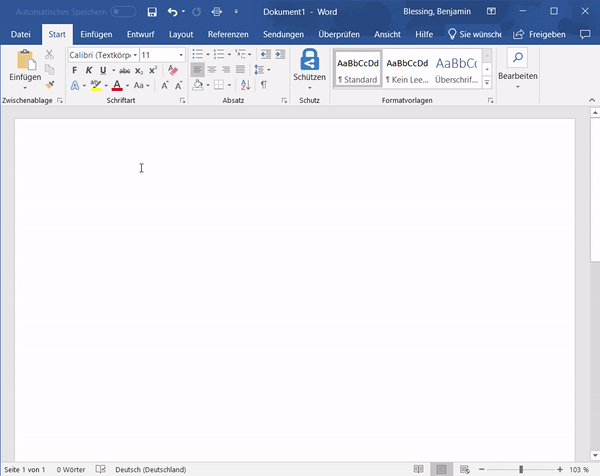Apply italic formatting (K)
Screen dimensions: 600x476
(89, 71)
